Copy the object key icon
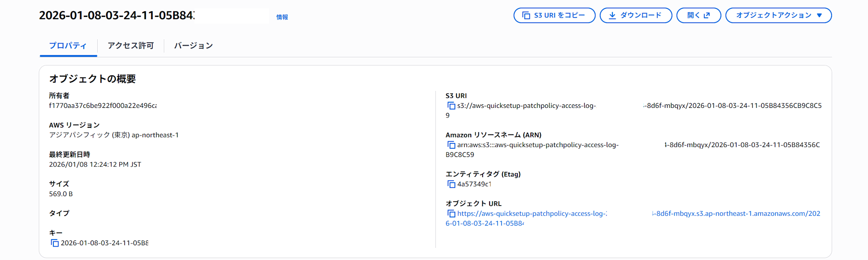This screenshot has height=260, width=868. point(55,243)
